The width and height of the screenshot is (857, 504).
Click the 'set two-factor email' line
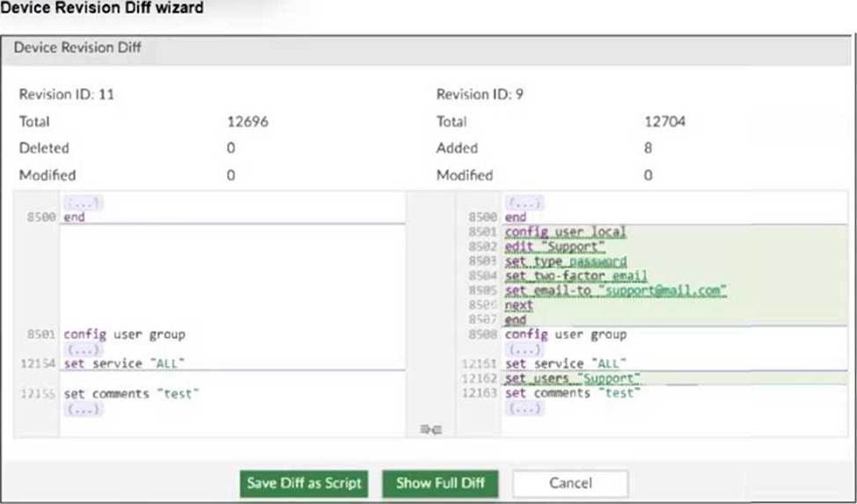(575, 276)
